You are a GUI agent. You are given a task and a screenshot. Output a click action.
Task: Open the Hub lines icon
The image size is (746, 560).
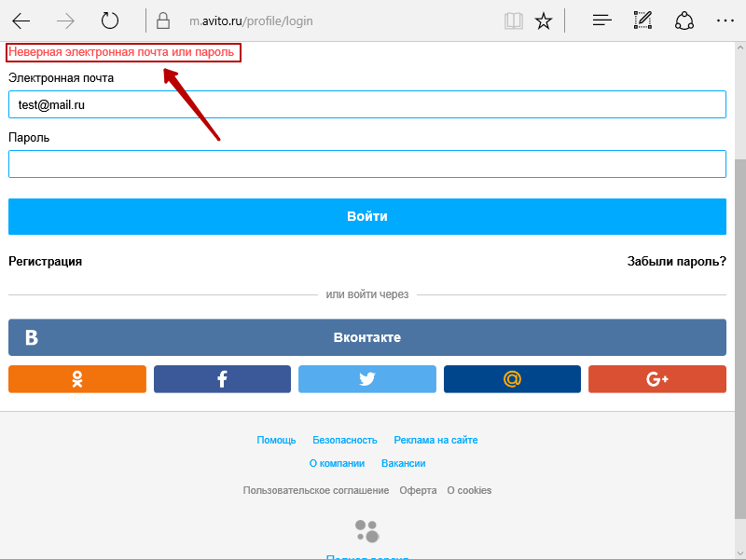click(601, 20)
